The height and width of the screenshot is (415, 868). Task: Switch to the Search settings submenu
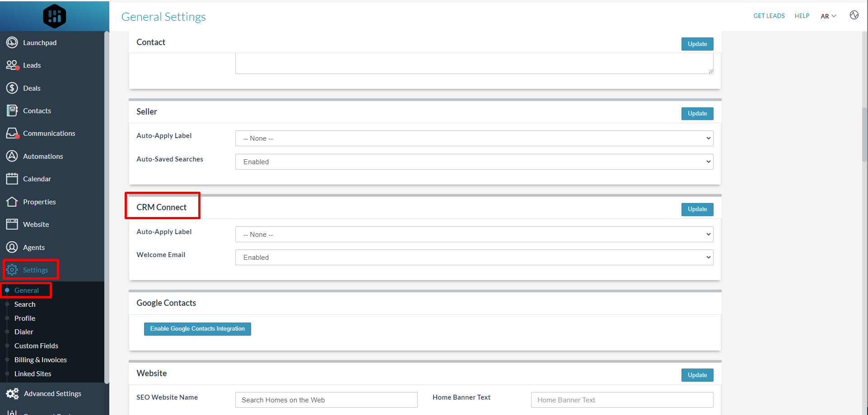click(x=25, y=304)
